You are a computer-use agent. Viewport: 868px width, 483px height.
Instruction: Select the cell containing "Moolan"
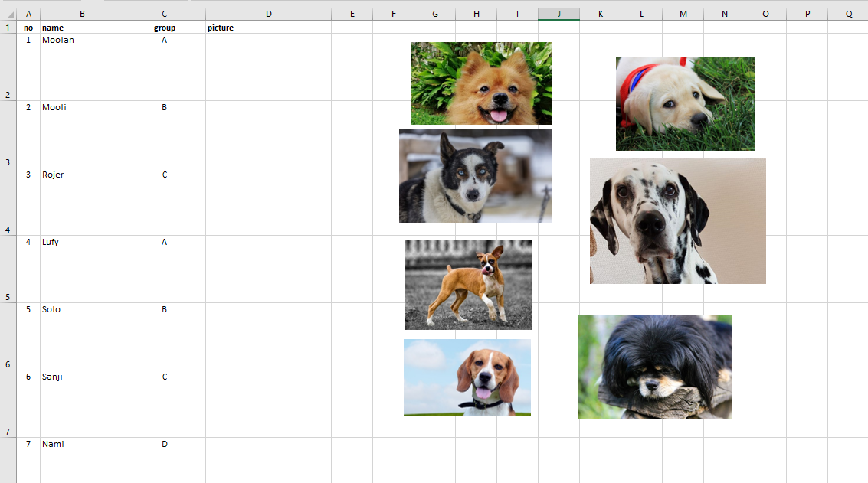tap(81, 67)
